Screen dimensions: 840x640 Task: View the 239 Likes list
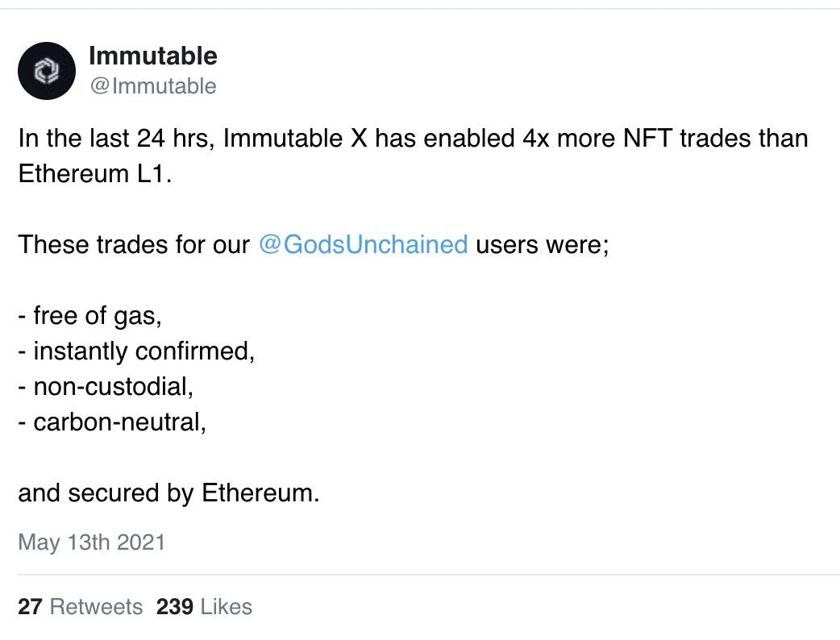(x=204, y=607)
